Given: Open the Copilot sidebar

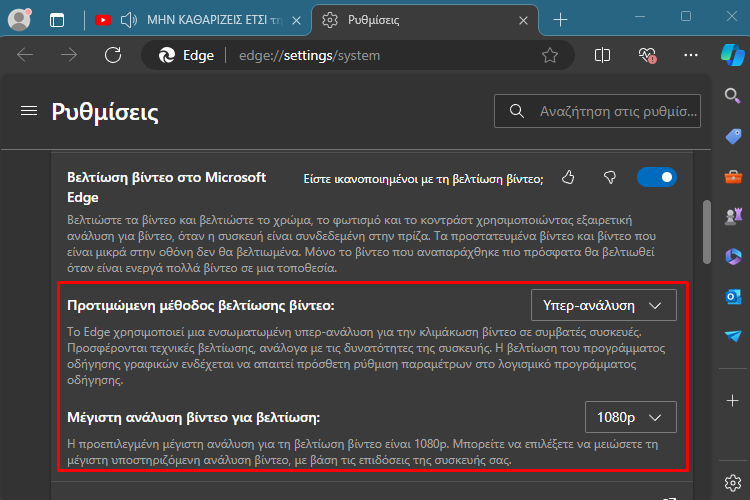Looking at the screenshot, I should (732, 55).
